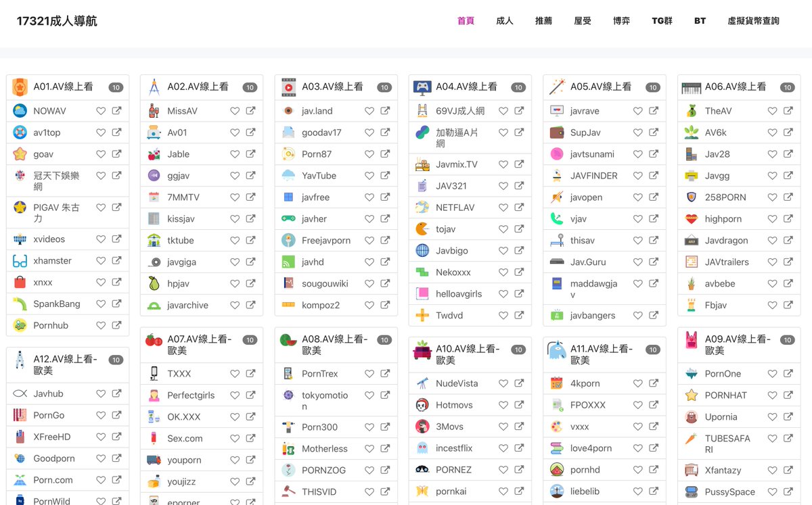Open xvideos using external link icon
The height and width of the screenshot is (505, 812).
(116, 239)
